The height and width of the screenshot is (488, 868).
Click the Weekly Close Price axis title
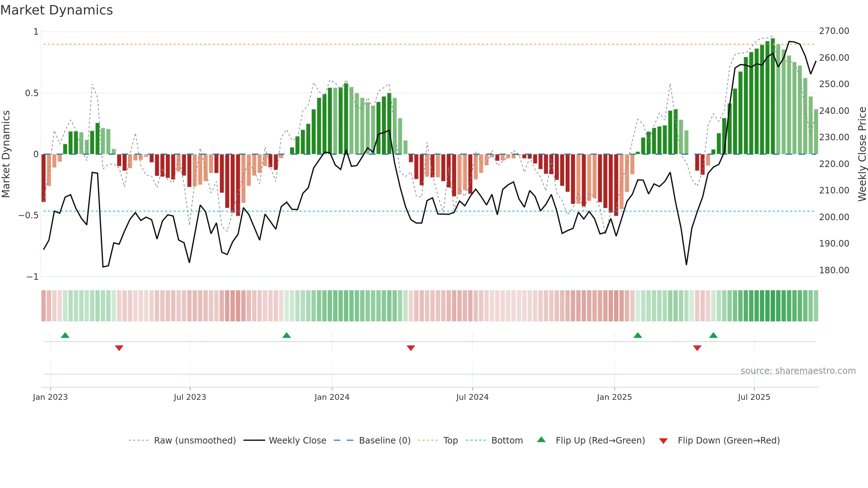click(862, 154)
